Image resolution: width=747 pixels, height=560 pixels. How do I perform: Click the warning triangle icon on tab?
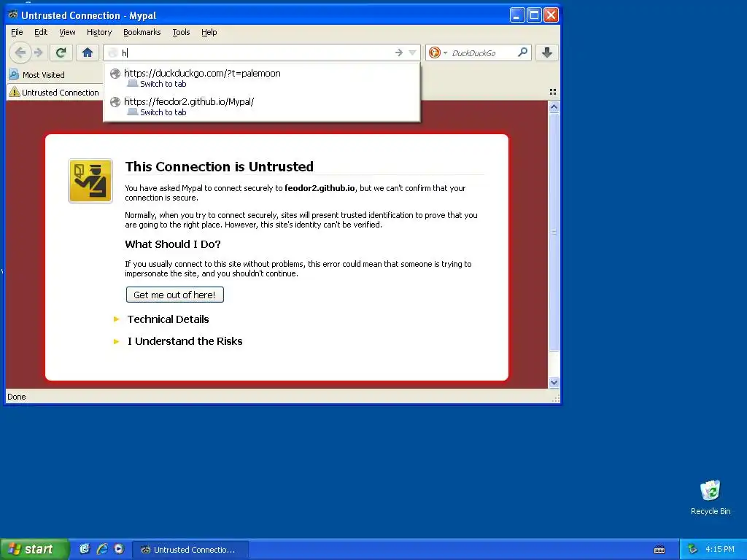pos(15,92)
